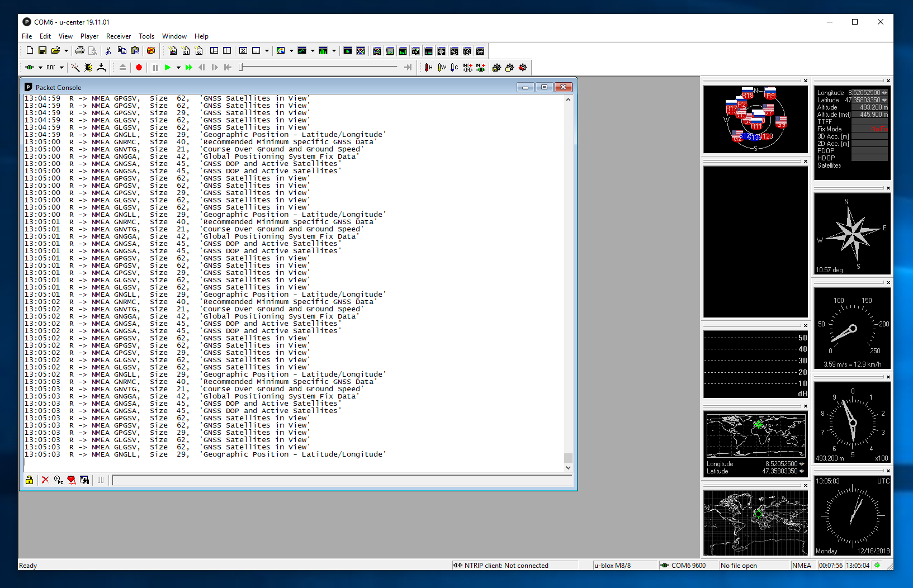Click the baudrate waveform icon
The width and height of the screenshot is (913, 588).
pyautogui.click(x=51, y=68)
